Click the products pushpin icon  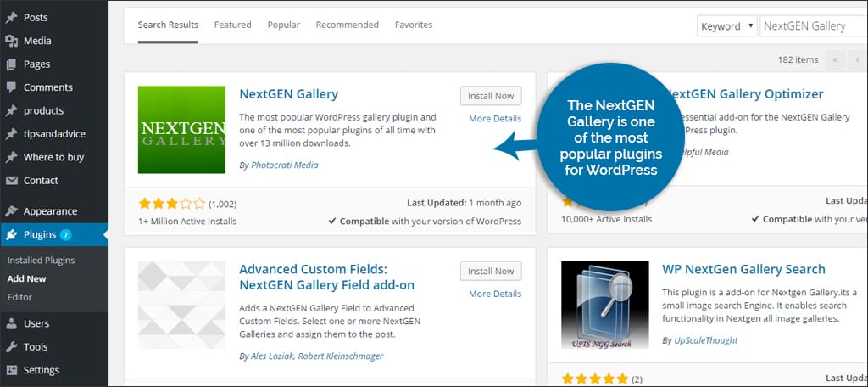(x=11, y=110)
